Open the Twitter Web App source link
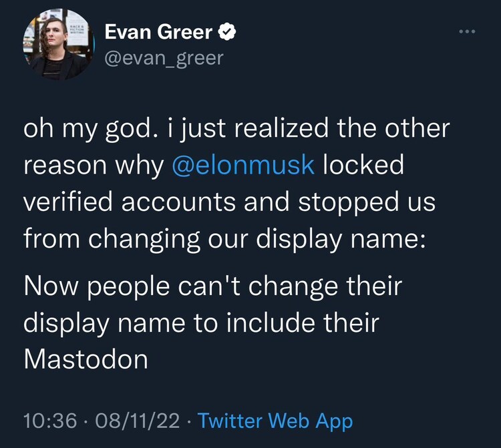 pos(275,421)
